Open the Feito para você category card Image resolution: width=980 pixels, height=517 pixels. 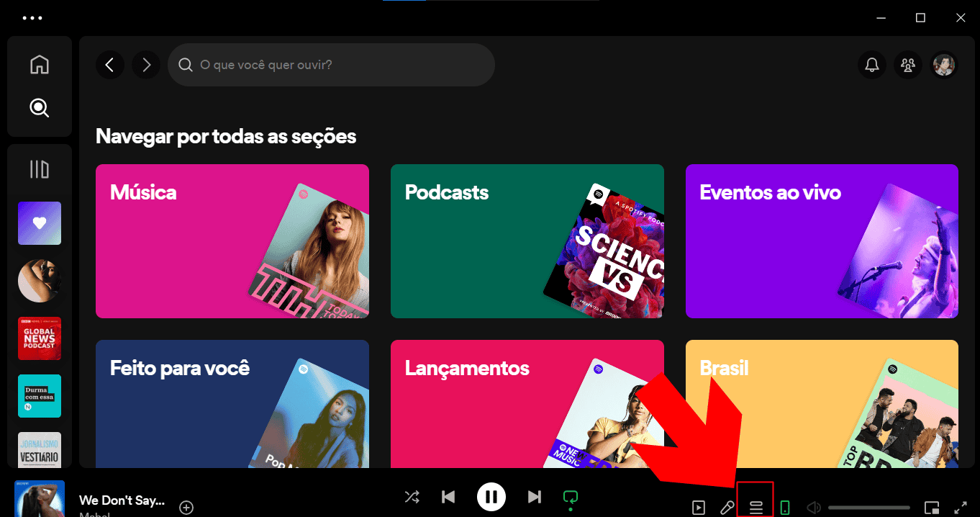pyautogui.click(x=232, y=404)
